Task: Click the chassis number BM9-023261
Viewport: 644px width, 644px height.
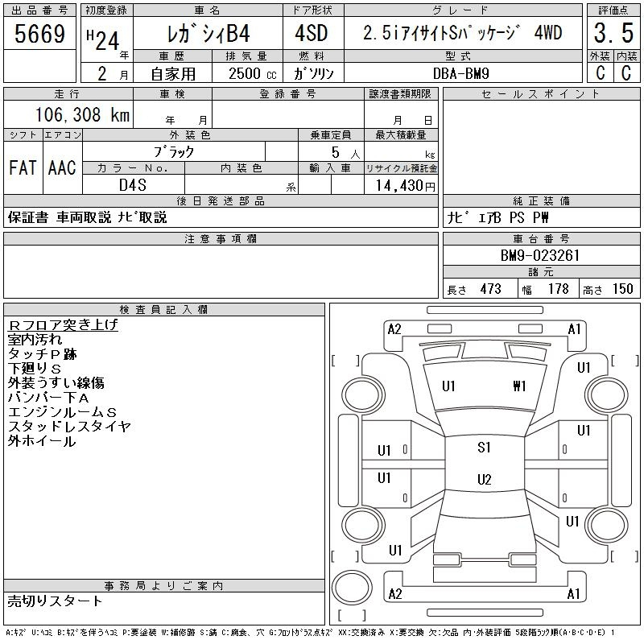Action: click(539, 255)
